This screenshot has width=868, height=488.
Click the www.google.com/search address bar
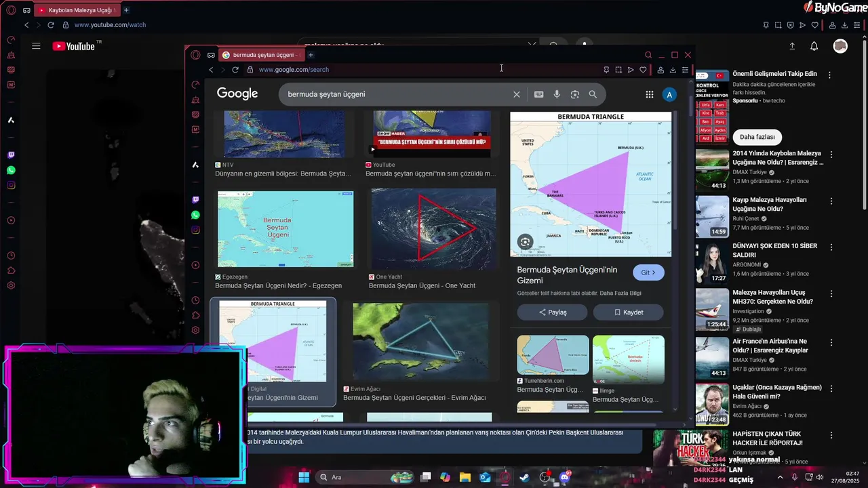tap(294, 70)
